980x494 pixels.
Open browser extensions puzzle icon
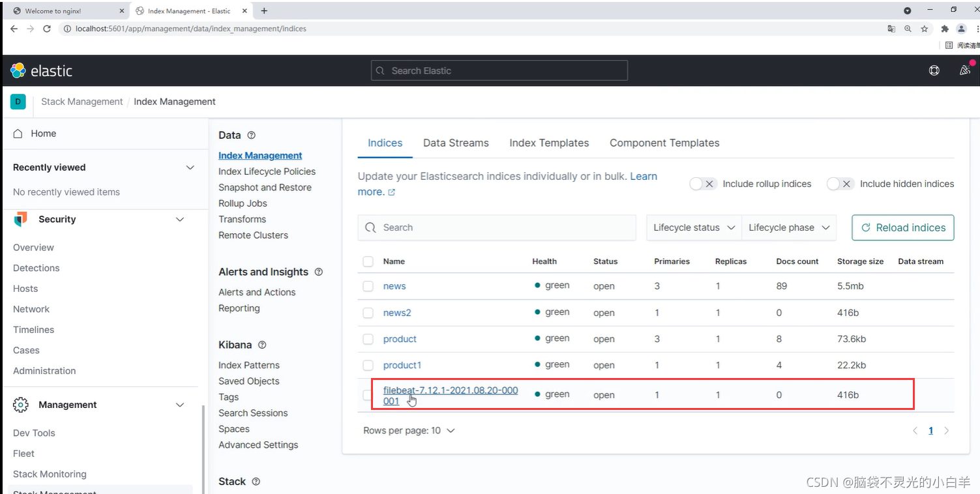(944, 29)
